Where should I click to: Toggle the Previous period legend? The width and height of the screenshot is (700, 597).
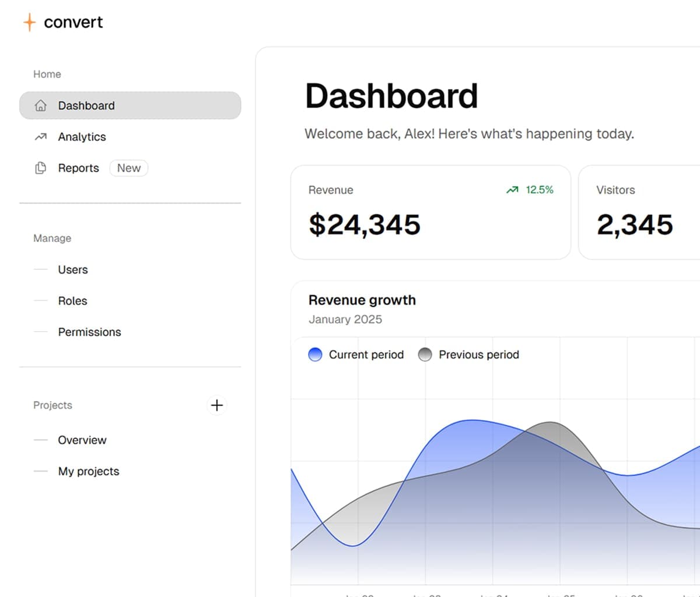(x=468, y=354)
